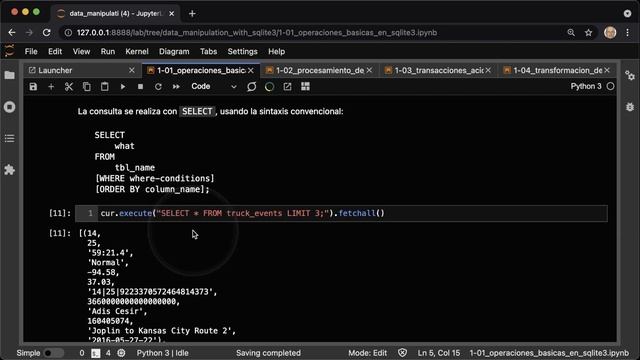Click the kernel status circle indicator
Viewport: 640px width, 360px height.
tap(610, 87)
